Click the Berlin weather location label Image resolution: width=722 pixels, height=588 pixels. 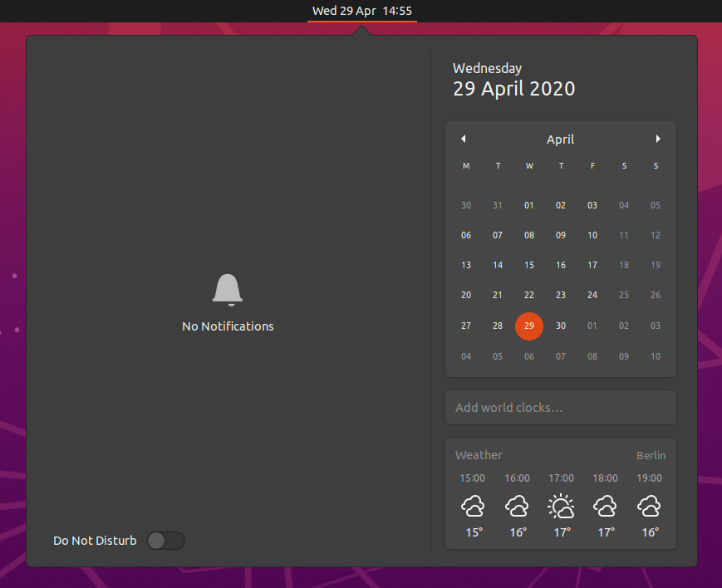click(x=651, y=455)
